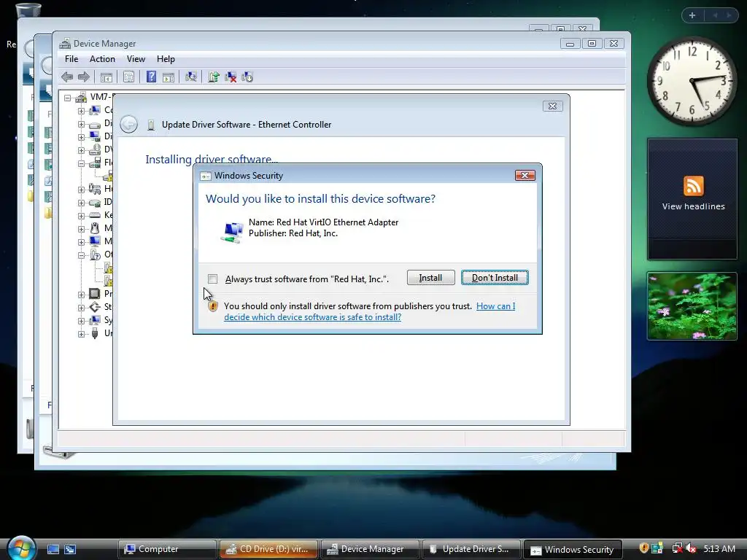Click Show/Hide Console Tree toolbar icon
747x560 pixels.
click(x=107, y=77)
